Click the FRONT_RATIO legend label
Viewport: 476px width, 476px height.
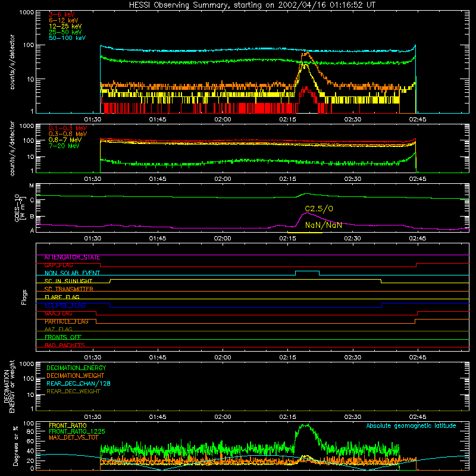tap(68, 425)
